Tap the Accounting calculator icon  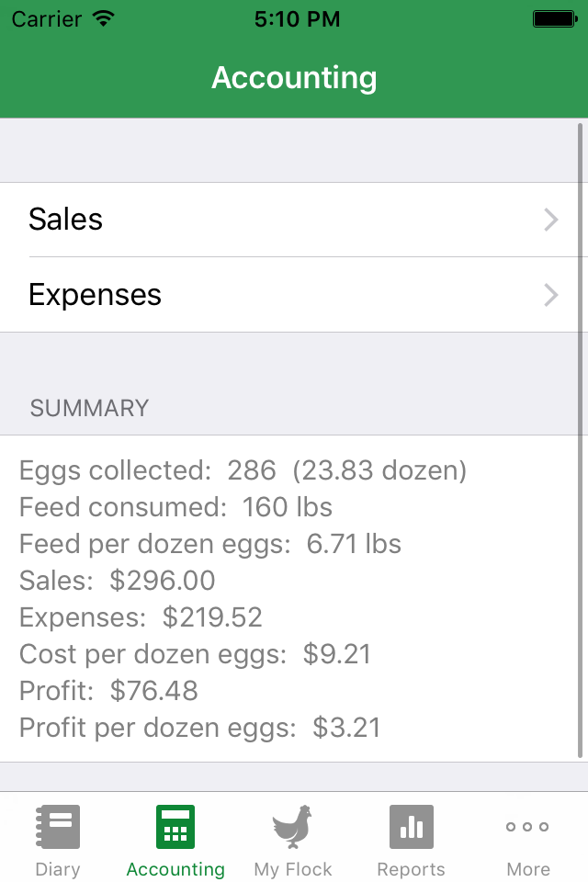[x=175, y=826]
